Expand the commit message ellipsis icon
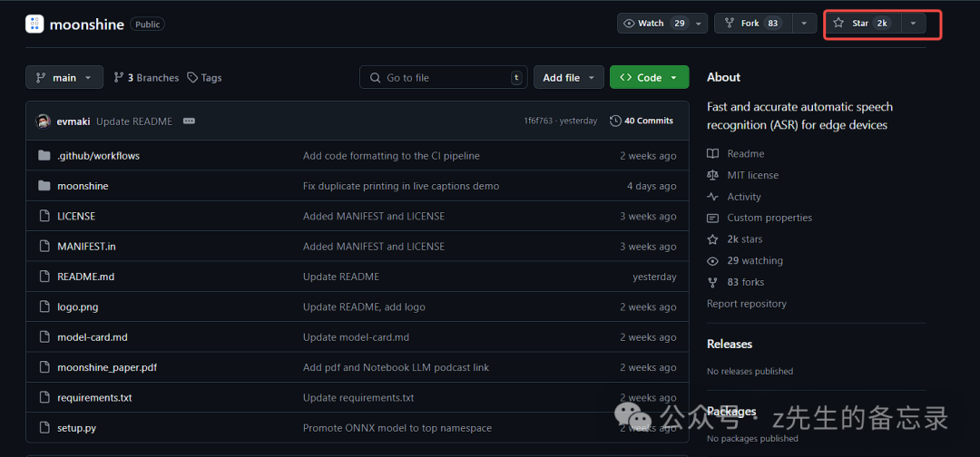The height and width of the screenshot is (457, 980). tap(189, 122)
